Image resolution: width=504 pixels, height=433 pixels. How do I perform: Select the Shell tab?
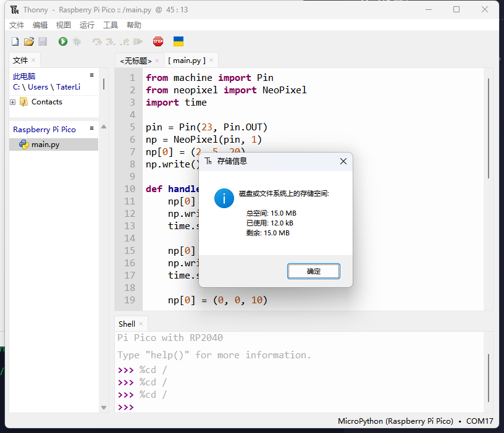(127, 324)
